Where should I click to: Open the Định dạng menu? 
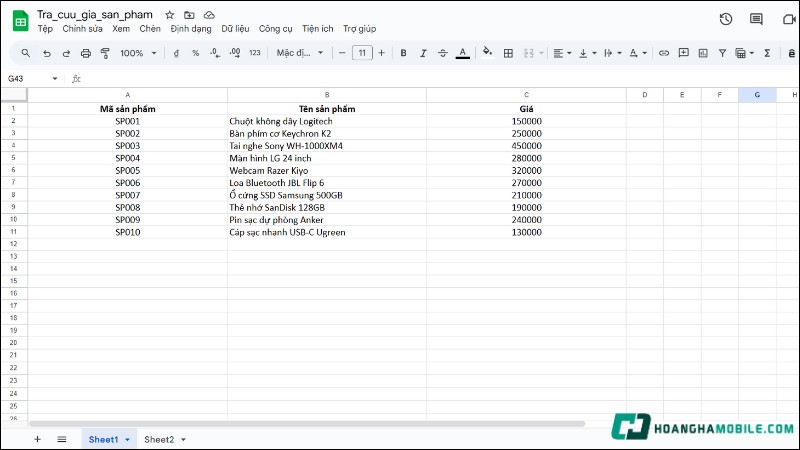click(x=191, y=29)
